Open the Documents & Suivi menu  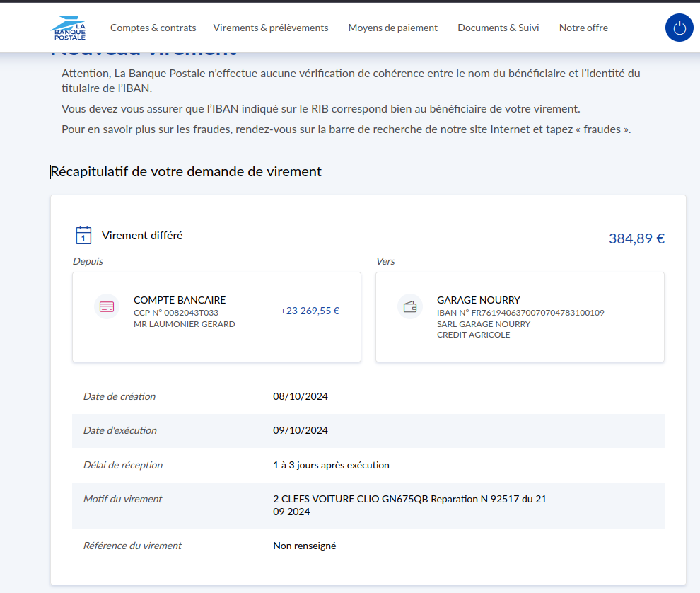pyautogui.click(x=498, y=28)
